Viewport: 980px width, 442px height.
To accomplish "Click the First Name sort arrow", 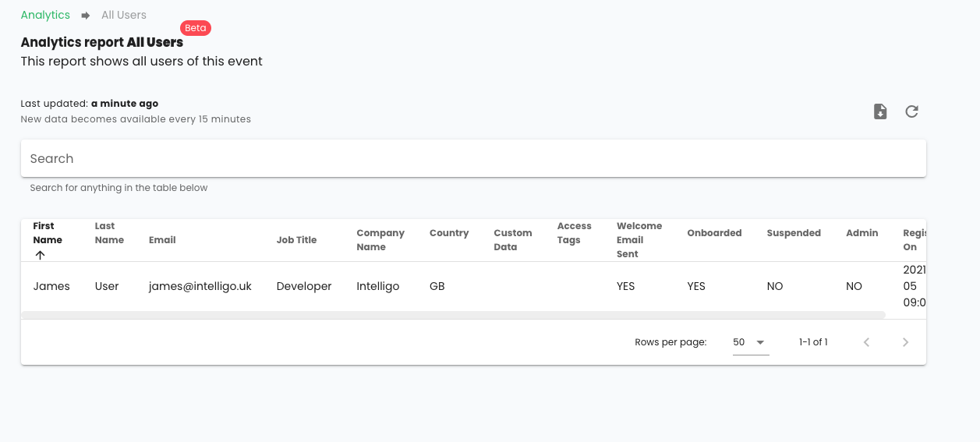I will [41, 255].
